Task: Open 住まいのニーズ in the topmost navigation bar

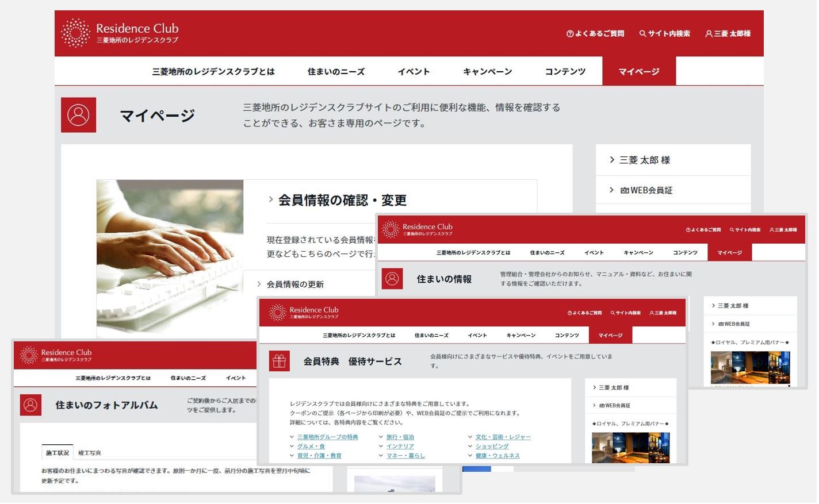Action: 336,72
